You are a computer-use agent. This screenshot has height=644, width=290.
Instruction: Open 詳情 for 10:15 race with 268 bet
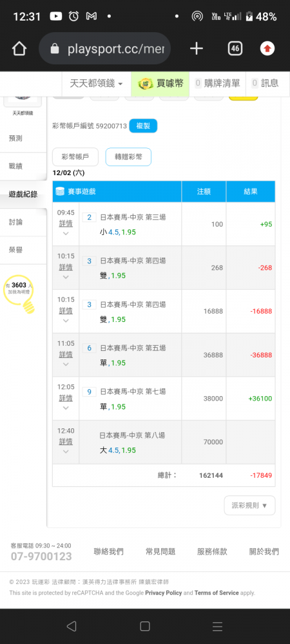point(66,267)
